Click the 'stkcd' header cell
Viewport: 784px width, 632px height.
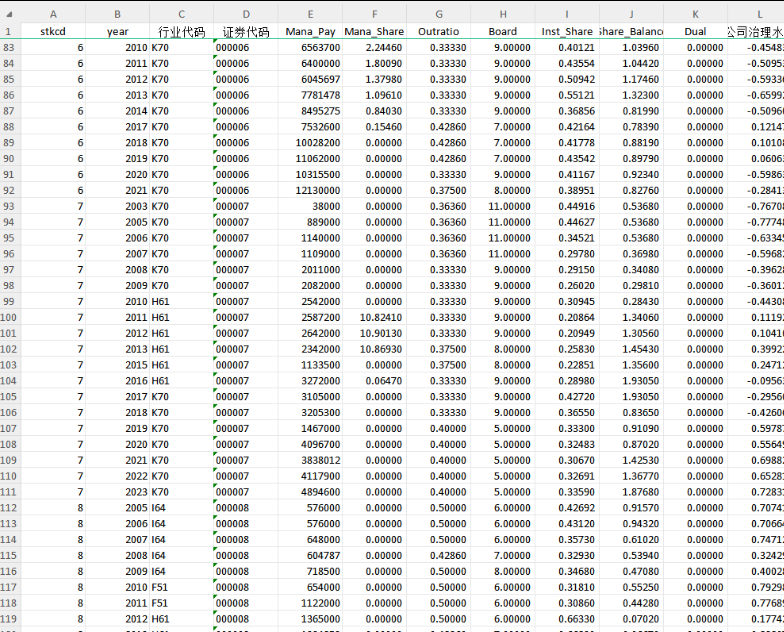click(x=53, y=32)
